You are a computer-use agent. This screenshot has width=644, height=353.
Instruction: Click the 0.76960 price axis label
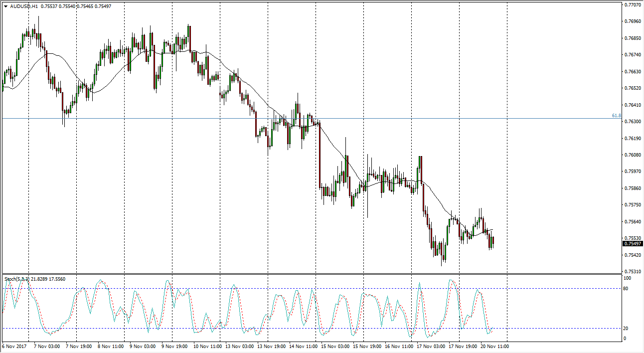tap(633, 21)
